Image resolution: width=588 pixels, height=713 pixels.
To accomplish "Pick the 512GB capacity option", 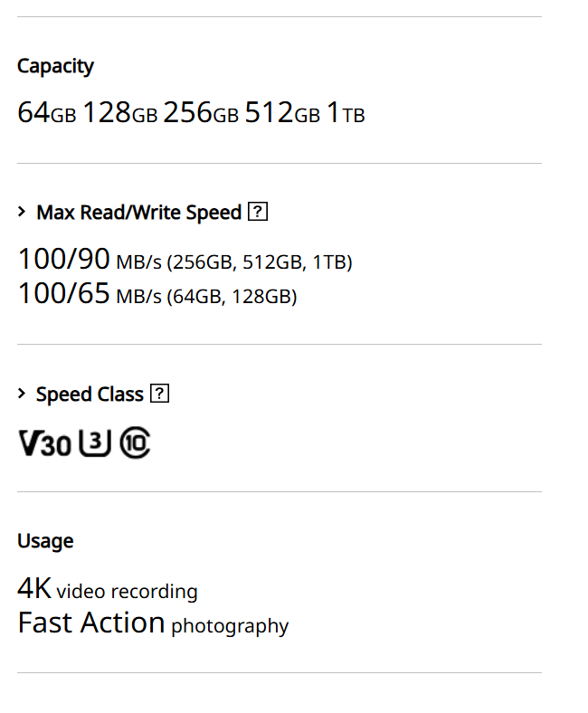I will click(x=282, y=113).
